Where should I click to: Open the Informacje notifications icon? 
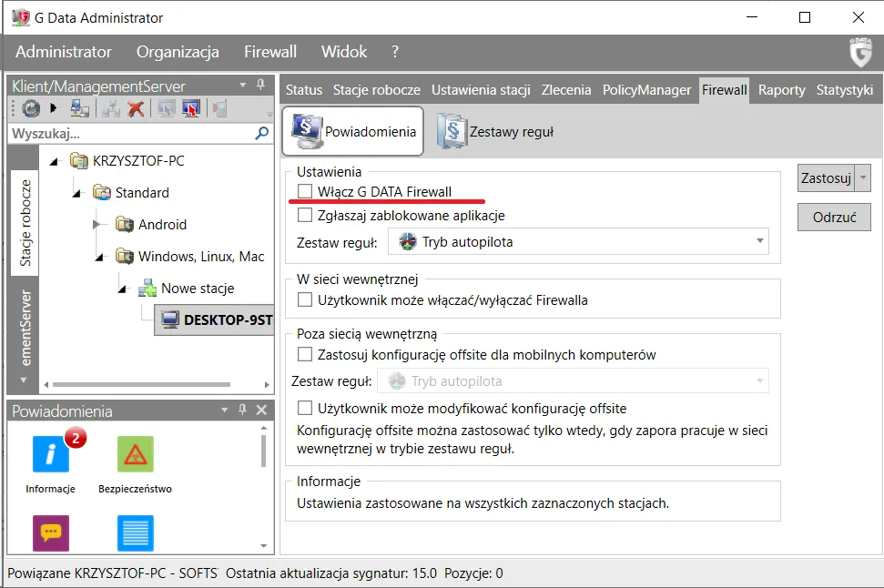coord(51,454)
